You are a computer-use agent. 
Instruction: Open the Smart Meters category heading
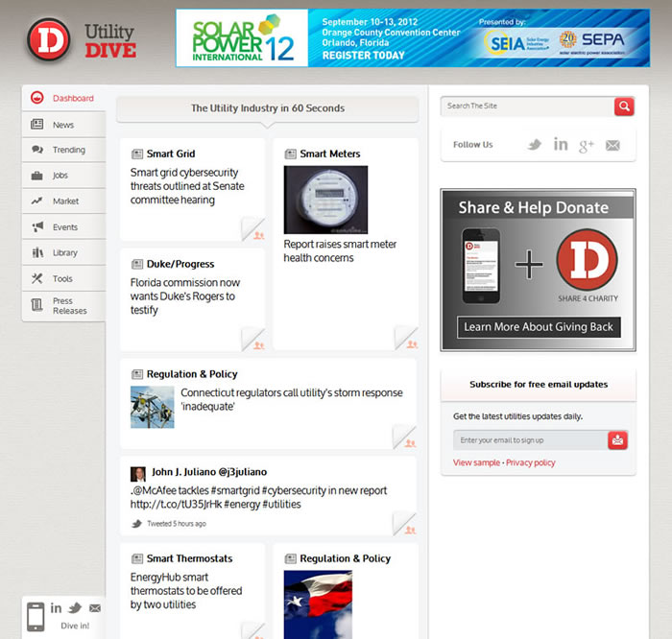[330, 154]
